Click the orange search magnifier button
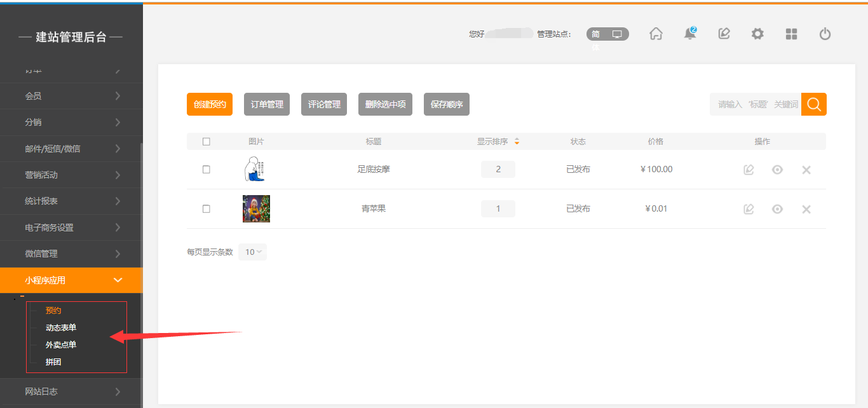 tap(814, 104)
